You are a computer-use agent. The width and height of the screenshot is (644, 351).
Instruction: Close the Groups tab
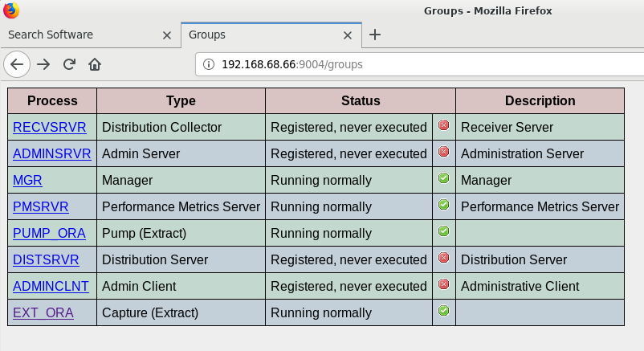pos(348,35)
